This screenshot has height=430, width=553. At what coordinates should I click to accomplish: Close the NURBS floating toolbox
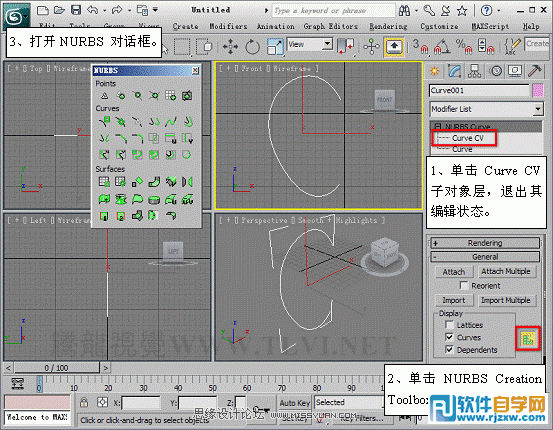(x=195, y=71)
